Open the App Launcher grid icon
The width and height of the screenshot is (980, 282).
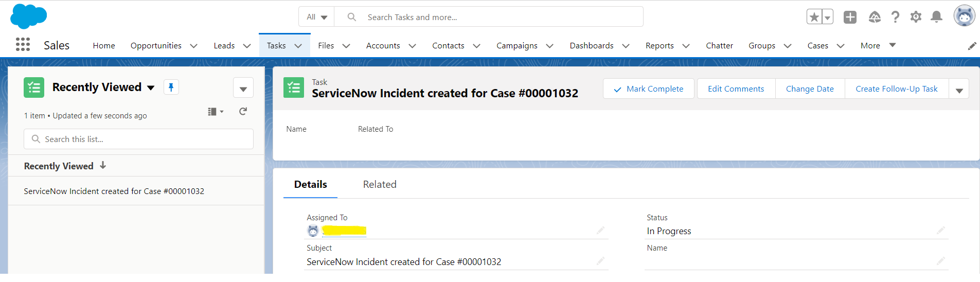23,45
